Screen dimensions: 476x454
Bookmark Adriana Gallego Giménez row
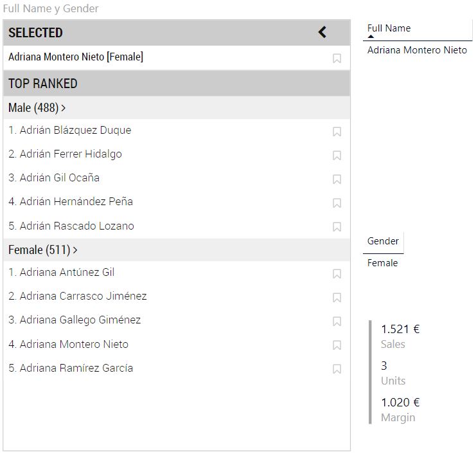tap(337, 322)
